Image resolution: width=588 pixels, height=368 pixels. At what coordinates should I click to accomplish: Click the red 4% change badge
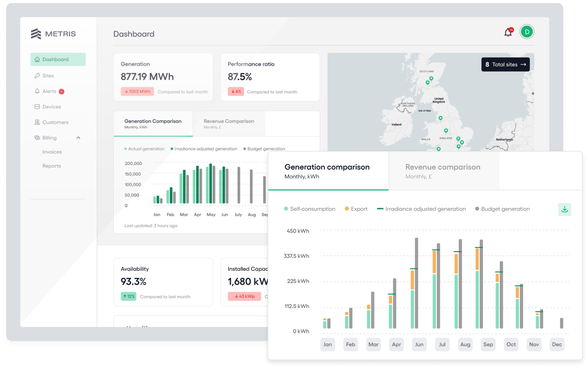point(236,91)
